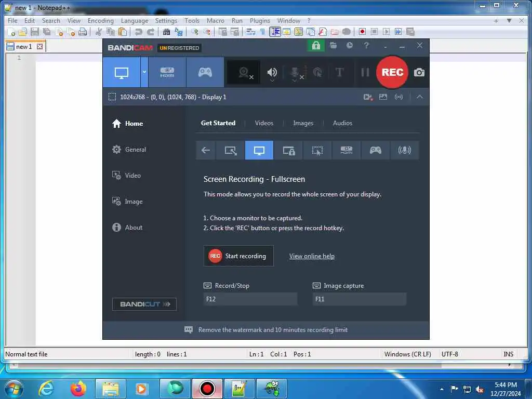The image size is (532, 399).
Task: Select audio only recording mode icon
Action: click(x=404, y=150)
